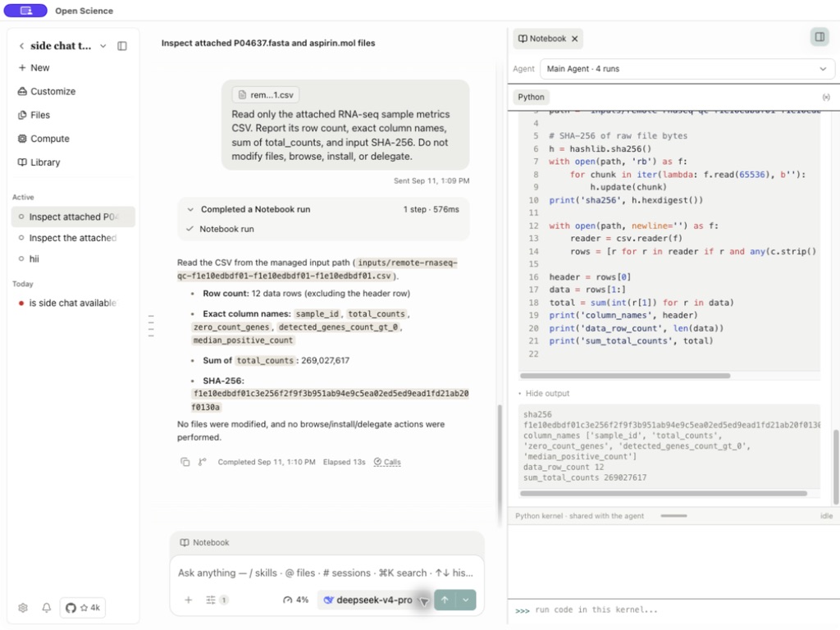Image resolution: width=840 pixels, height=630 pixels.
Task: Click the 'sample_id' column name chip
Action: [x=317, y=314]
